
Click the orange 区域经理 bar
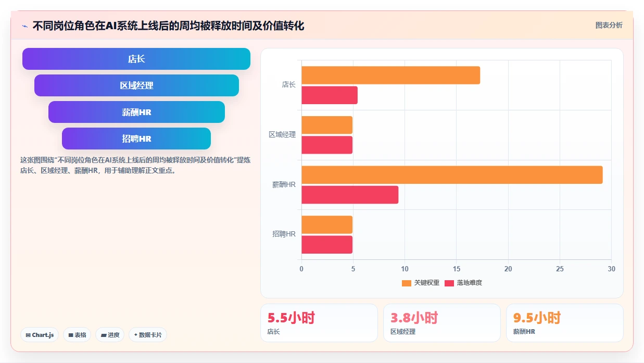(x=327, y=125)
